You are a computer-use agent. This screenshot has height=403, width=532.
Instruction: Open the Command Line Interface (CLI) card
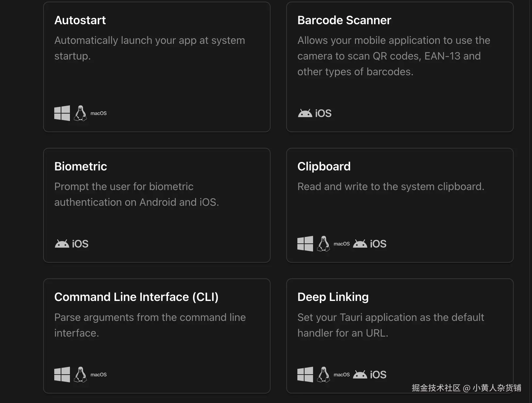click(157, 336)
